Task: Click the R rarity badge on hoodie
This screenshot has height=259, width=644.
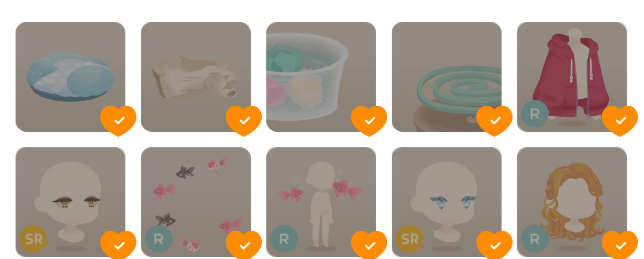Action: tap(535, 114)
